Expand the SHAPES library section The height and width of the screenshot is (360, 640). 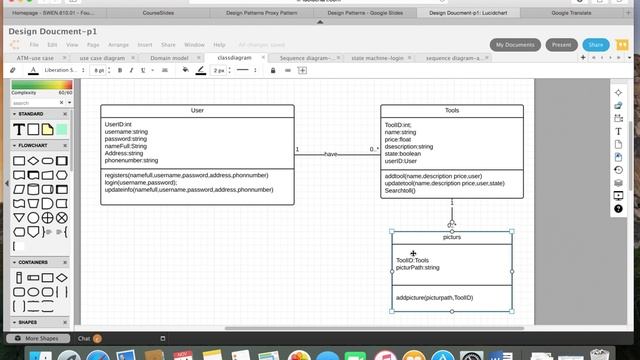[15, 322]
